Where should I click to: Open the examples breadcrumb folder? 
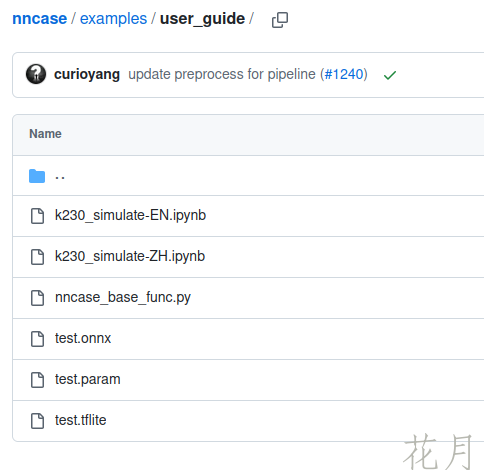pyautogui.click(x=113, y=19)
